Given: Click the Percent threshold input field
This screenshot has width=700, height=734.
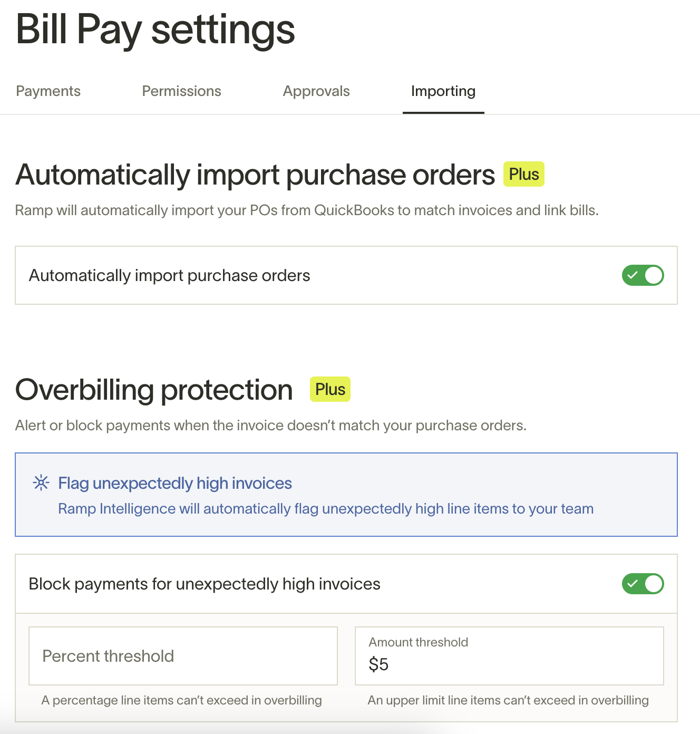Looking at the screenshot, I should pyautogui.click(x=183, y=656).
